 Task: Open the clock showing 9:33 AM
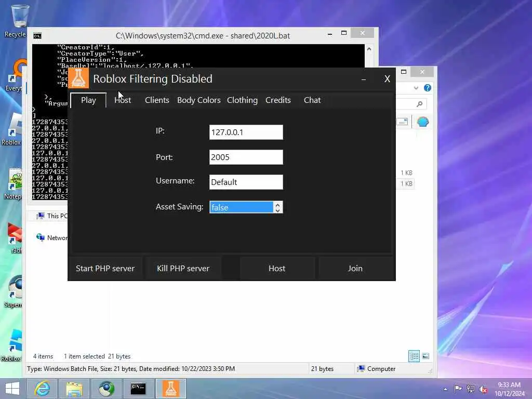click(x=509, y=389)
